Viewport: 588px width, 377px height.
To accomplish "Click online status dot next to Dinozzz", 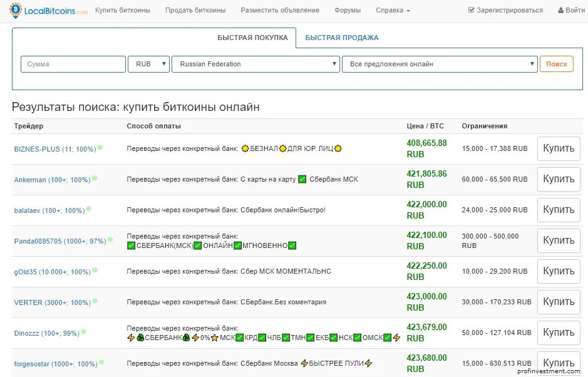I will 84,332.
